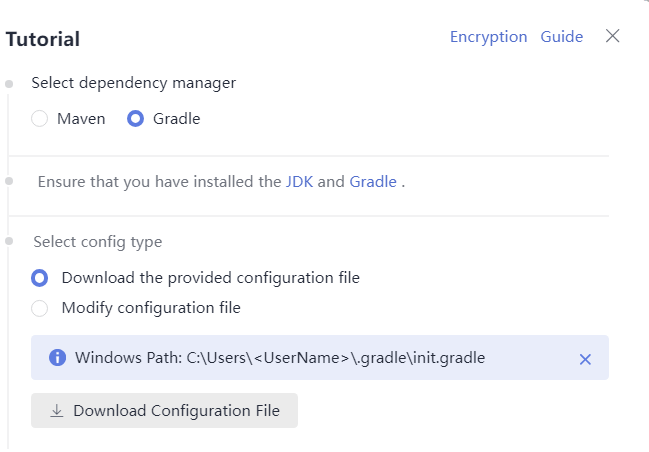
Task: Click step bullet beside the JDK installation note
Action: coord(9,181)
